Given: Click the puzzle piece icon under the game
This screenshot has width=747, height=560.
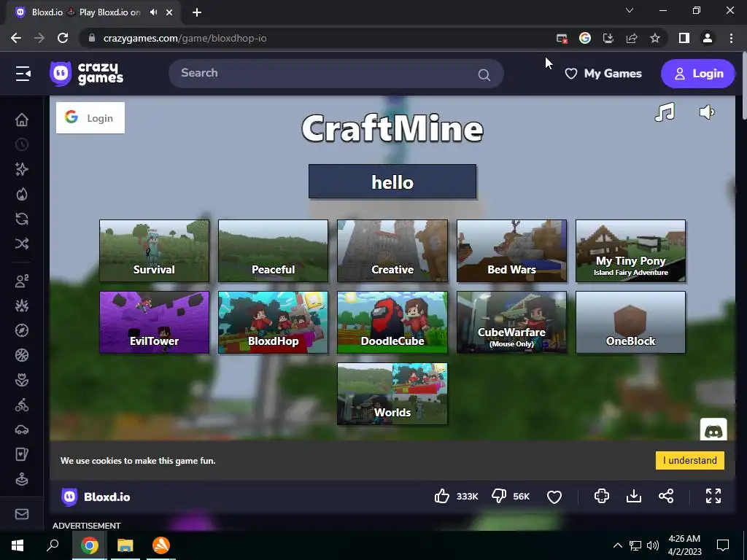Looking at the screenshot, I should 602,496.
